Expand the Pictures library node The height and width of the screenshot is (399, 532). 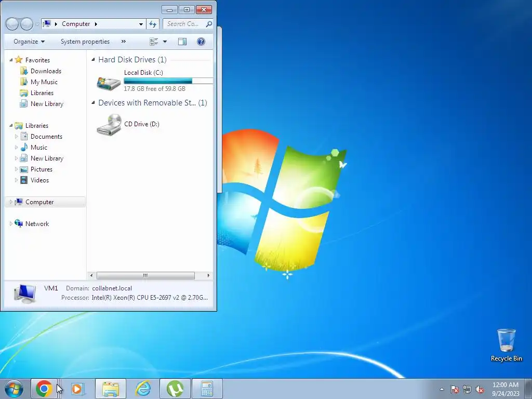pyautogui.click(x=16, y=169)
